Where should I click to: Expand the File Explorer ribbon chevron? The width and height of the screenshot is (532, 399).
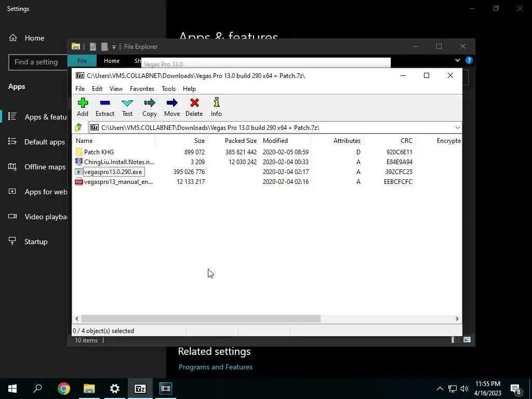point(457,60)
